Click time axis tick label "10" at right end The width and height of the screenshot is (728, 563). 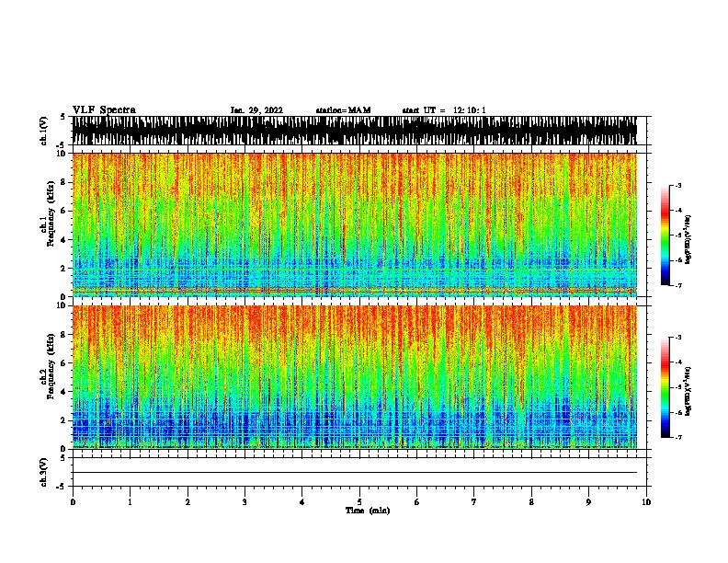(646, 502)
